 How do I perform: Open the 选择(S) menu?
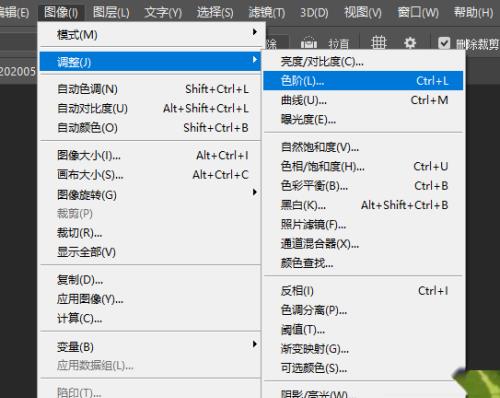tap(215, 13)
